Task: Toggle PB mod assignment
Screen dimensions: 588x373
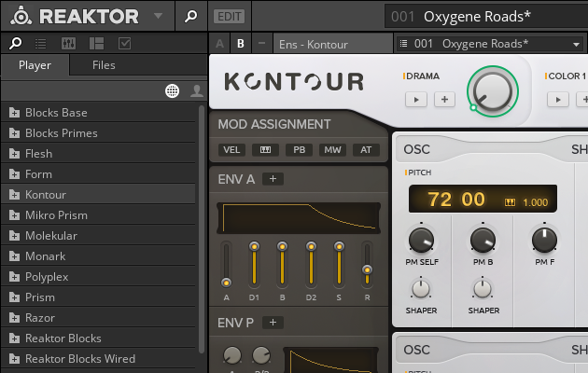Action: click(299, 150)
